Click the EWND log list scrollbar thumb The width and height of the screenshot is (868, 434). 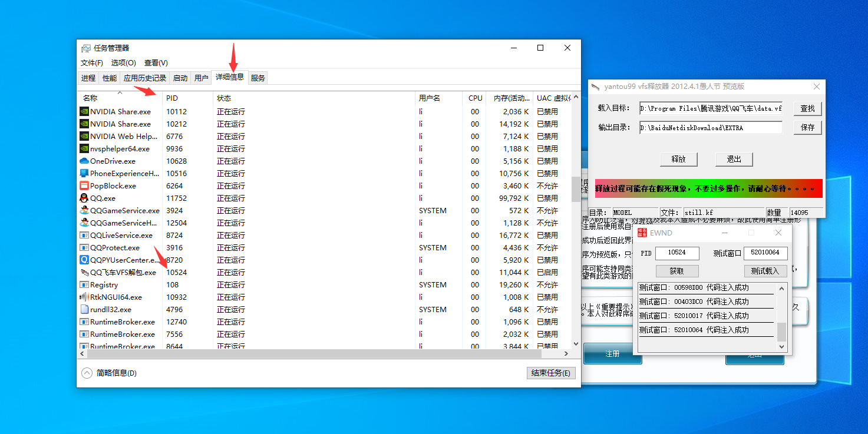point(782,332)
